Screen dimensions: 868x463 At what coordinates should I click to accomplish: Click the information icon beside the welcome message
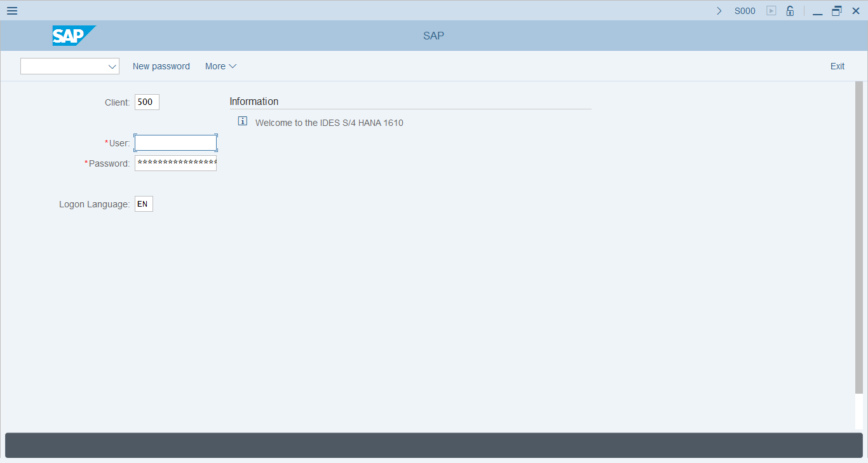[242, 121]
